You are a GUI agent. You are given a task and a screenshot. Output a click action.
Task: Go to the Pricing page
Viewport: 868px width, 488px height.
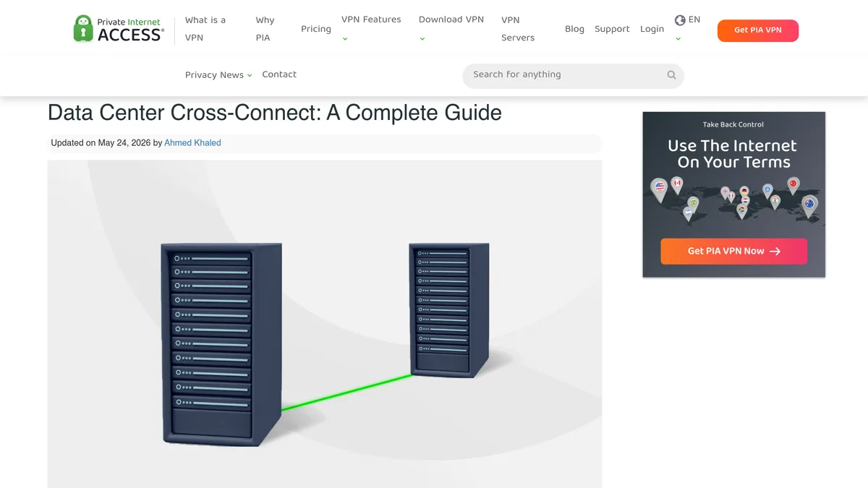pyautogui.click(x=316, y=29)
